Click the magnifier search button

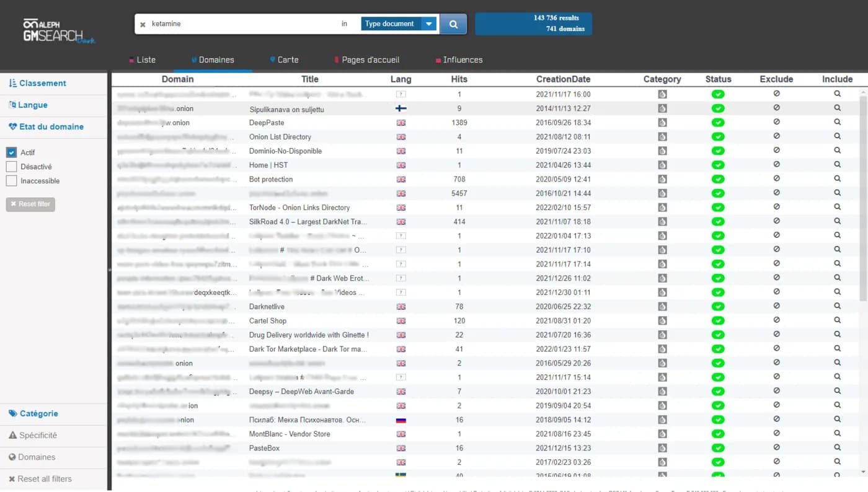[453, 24]
